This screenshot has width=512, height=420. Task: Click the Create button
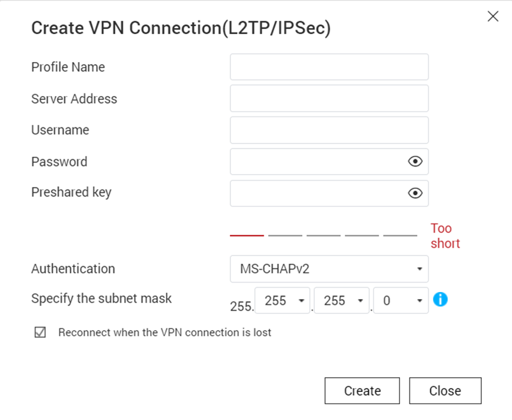(362, 391)
